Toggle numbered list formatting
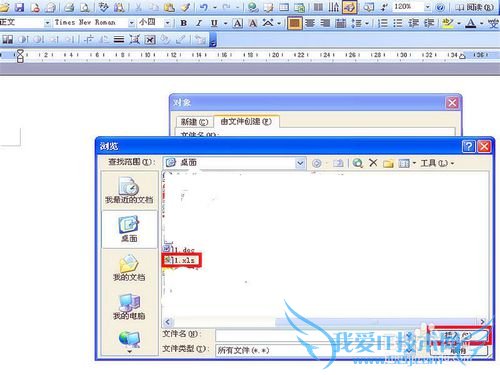 [x=383, y=23]
